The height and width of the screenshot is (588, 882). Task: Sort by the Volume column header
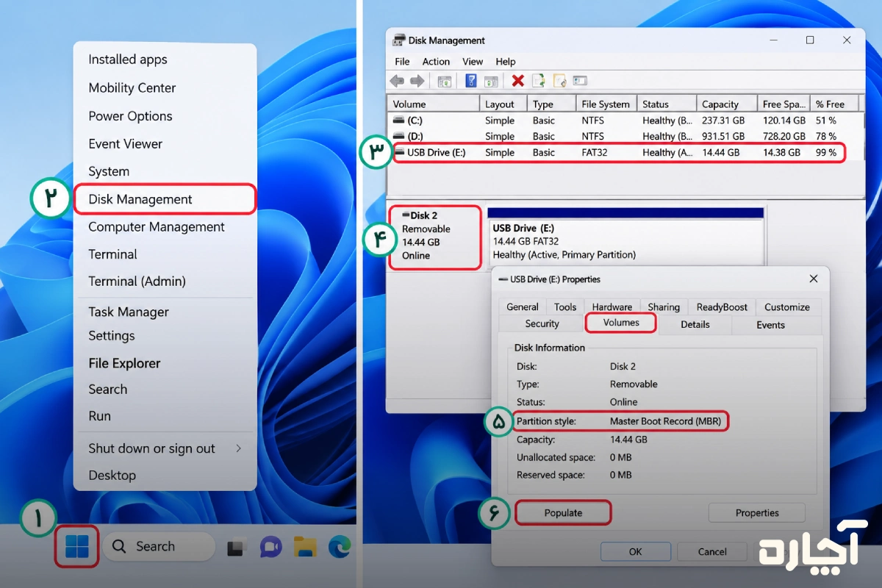434,104
